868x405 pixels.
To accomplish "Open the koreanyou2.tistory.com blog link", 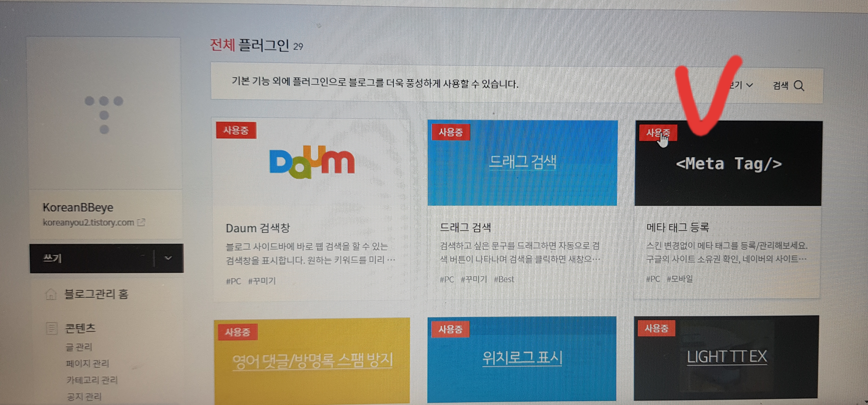I will point(88,222).
